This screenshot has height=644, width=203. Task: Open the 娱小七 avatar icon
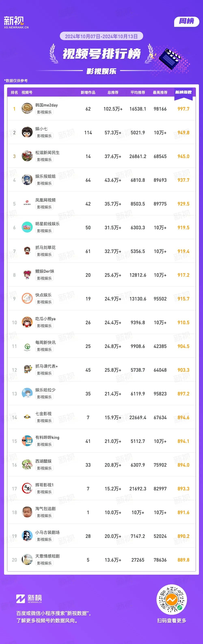tap(27, 132)
